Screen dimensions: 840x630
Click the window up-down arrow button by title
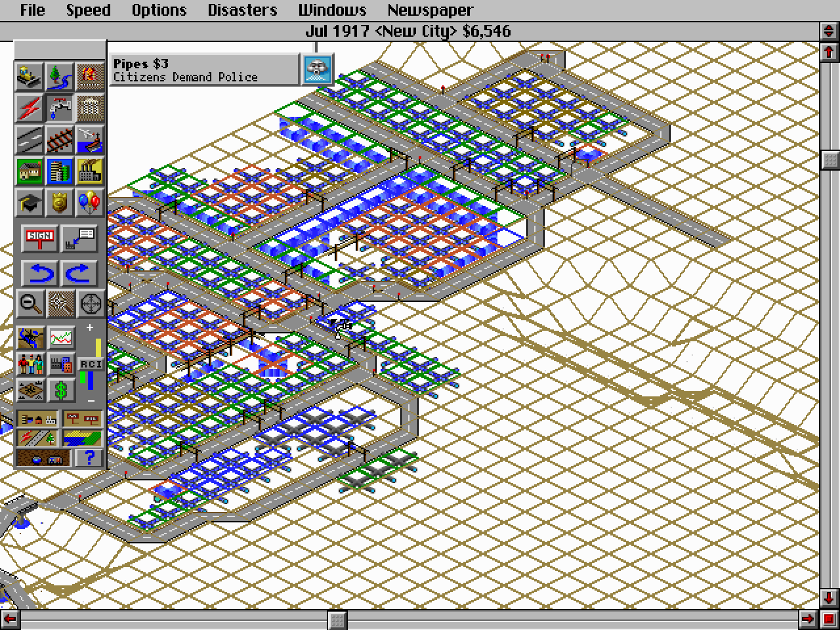(829, 31)
